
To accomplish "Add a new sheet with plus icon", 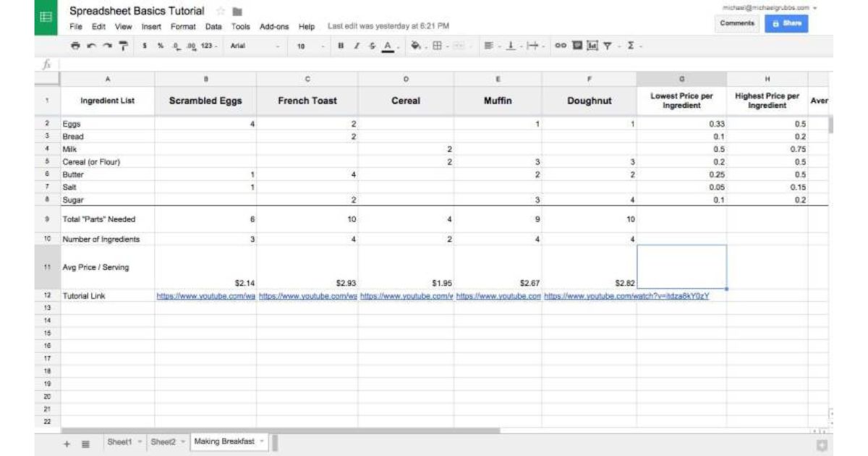I will tap(67, 443).
